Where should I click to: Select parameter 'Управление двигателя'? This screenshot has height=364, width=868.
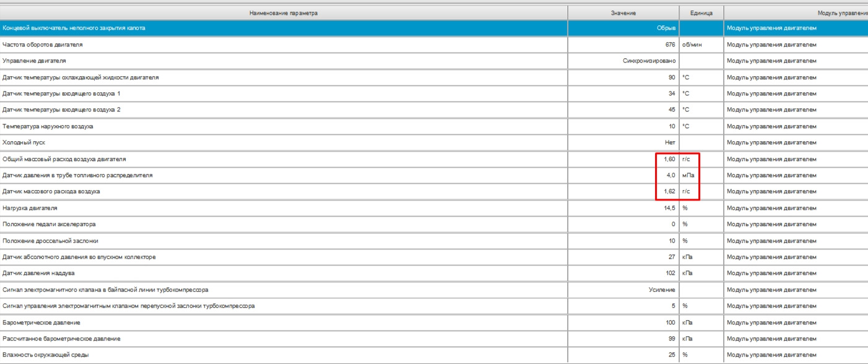pos(34,61)
